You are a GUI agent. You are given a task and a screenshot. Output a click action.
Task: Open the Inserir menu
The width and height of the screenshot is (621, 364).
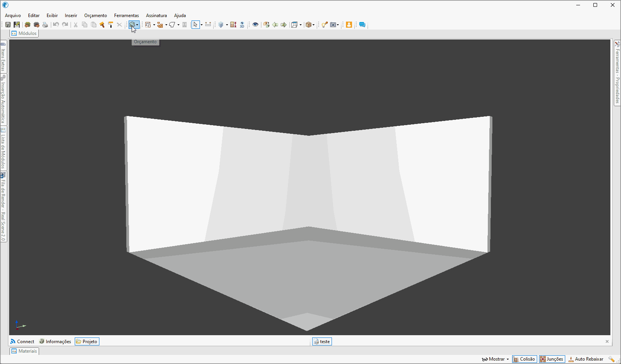click(71, 16)
